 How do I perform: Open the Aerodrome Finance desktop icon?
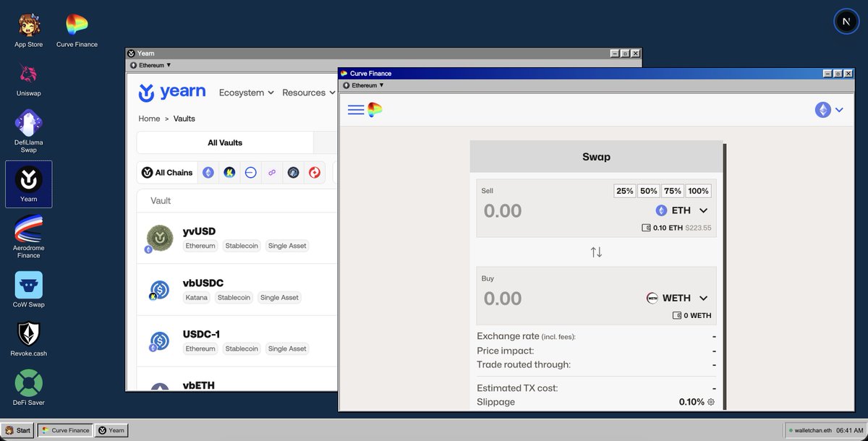(x=29, y=236)
